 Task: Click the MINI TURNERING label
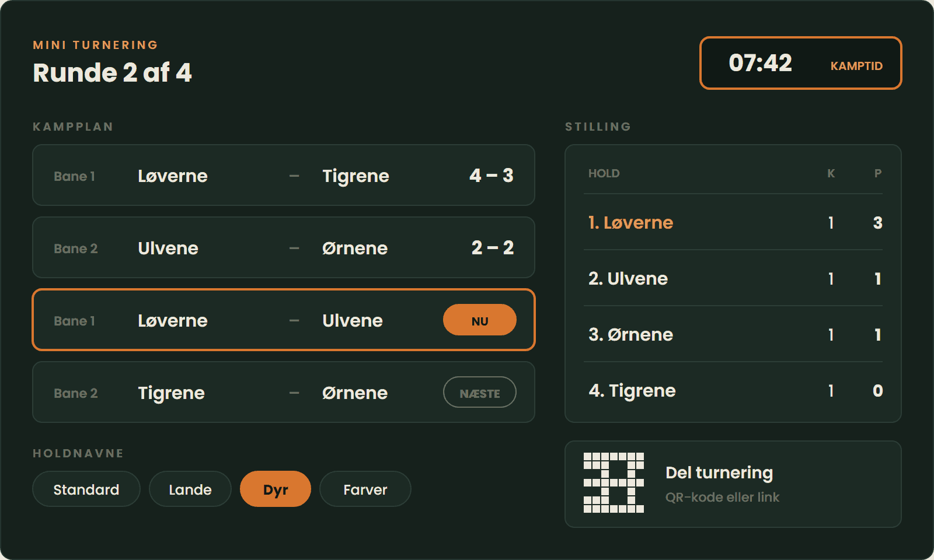[x=96, y=45]
